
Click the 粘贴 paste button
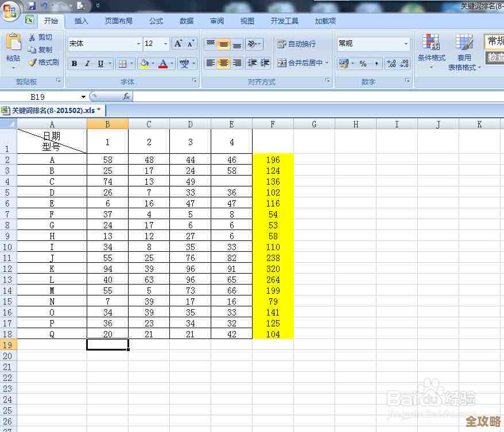13,49
